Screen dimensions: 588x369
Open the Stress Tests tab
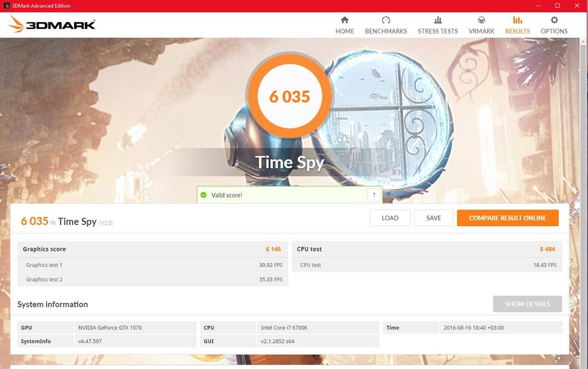click(438, 25)
